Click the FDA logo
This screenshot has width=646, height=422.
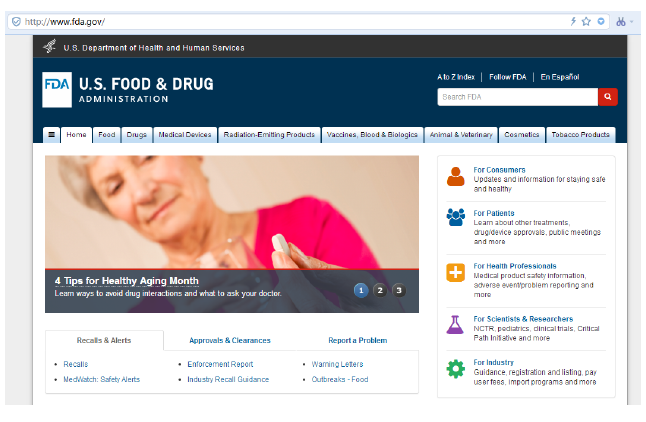pos(57,90)
